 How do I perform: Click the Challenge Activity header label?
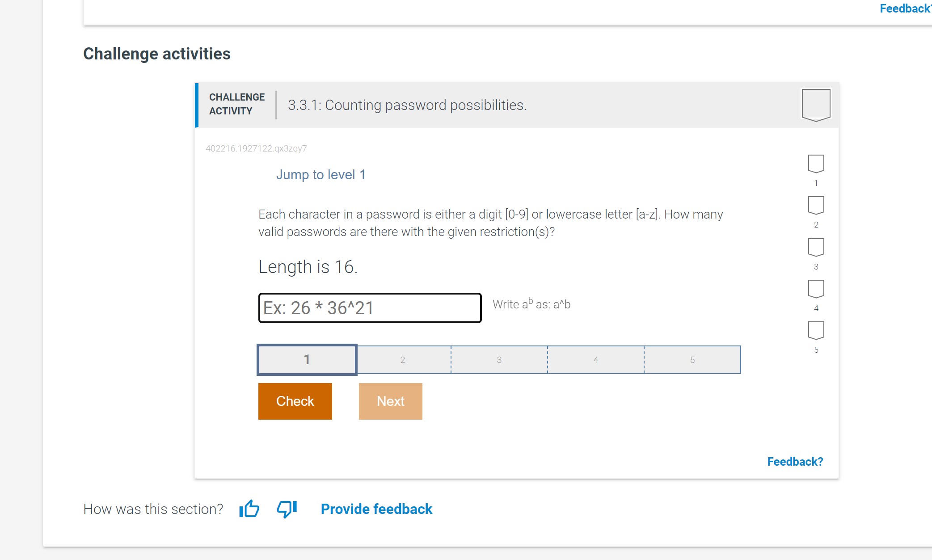click(236, 104)
